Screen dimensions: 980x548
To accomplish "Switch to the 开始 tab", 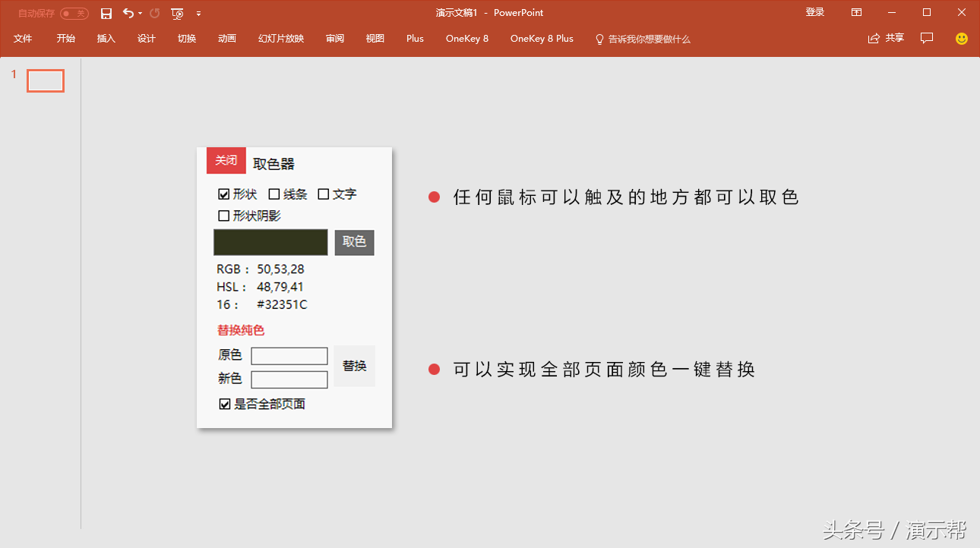I will pyautogui.click(x=66, y=39).
